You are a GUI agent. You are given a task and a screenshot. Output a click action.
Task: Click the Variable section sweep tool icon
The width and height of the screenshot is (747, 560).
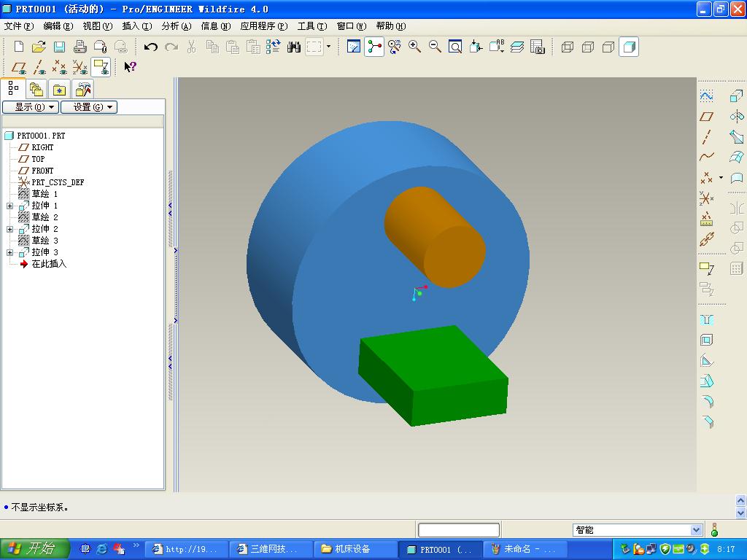[737, 137]
